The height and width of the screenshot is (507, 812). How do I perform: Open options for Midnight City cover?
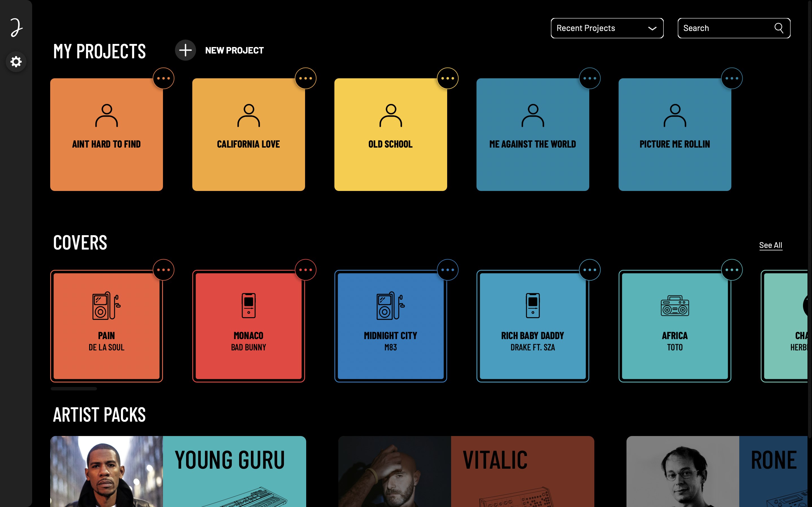[448, 270]
